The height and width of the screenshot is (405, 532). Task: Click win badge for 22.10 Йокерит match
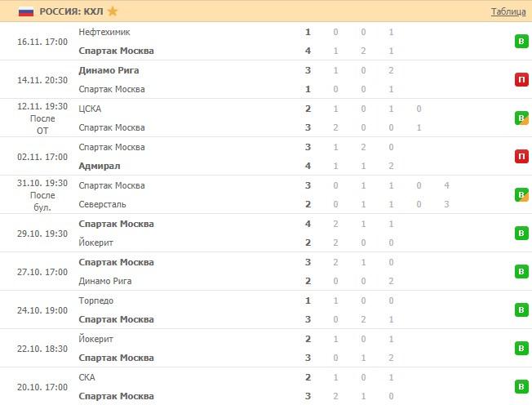pyautogui.click(x=521, y=349)
